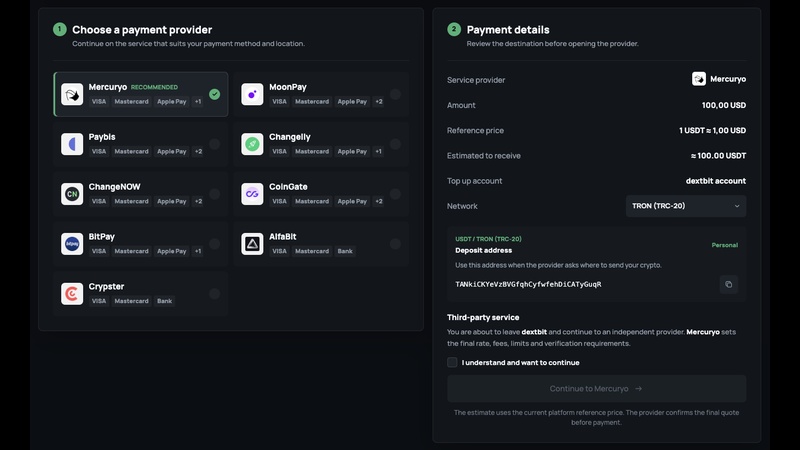Click the Continue to Mercuryo button

tap(596, 389)
